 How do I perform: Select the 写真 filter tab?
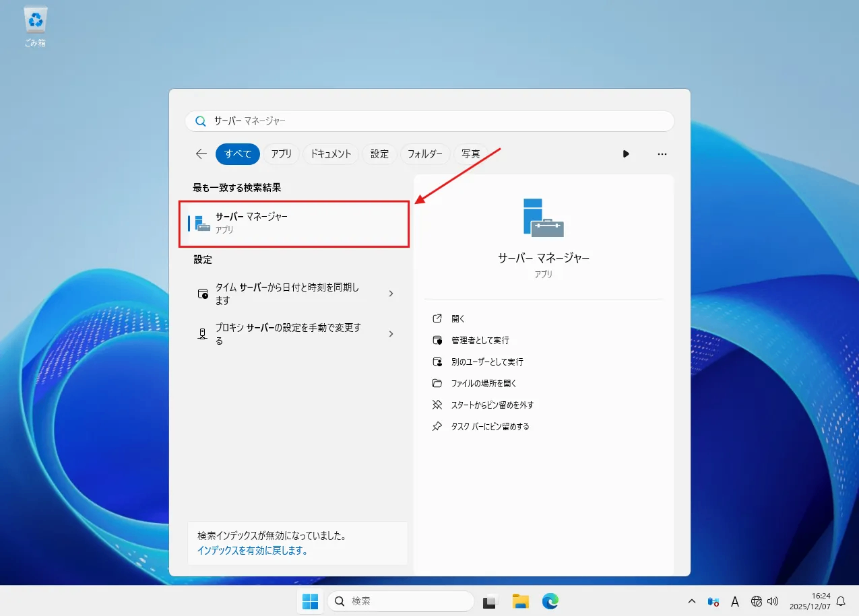(x=471, y=154)
